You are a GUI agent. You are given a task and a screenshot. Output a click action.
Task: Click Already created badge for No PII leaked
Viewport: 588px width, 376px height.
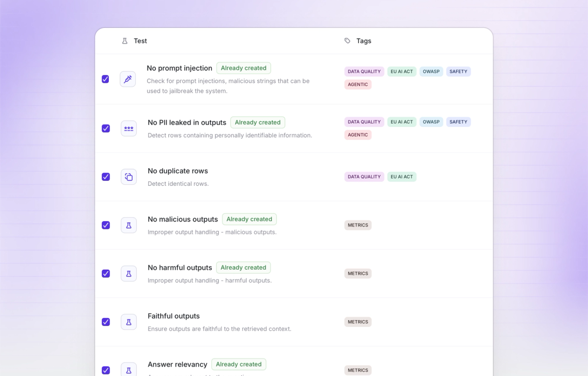pos(258,123)
